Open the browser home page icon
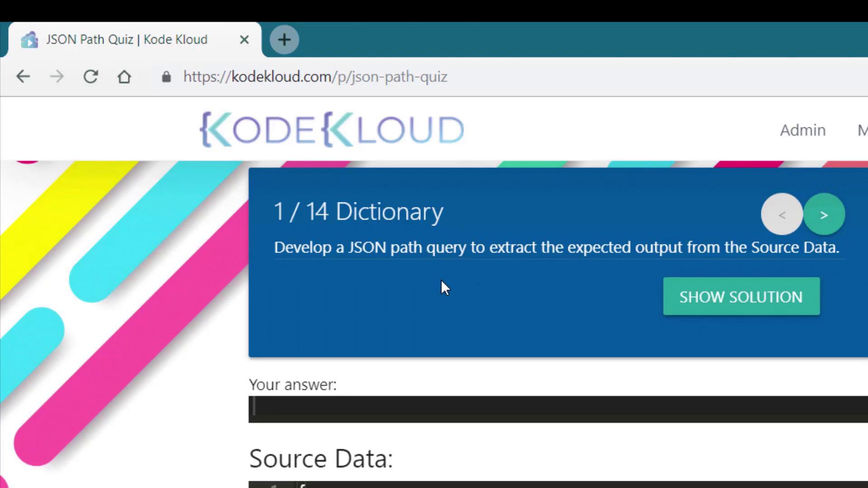Viewport: 868px width, 488px height. coord(124,77)
